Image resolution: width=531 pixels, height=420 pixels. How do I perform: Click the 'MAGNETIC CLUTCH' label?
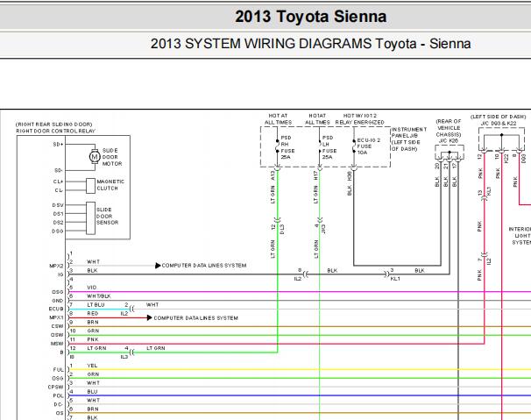click(110, 185)
